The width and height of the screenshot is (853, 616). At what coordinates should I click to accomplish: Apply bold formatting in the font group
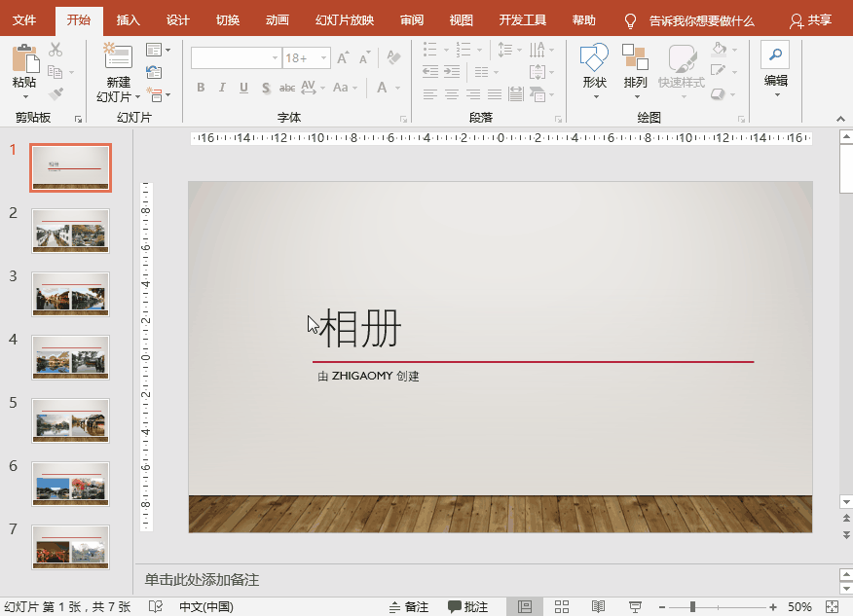tap(201, 88)
